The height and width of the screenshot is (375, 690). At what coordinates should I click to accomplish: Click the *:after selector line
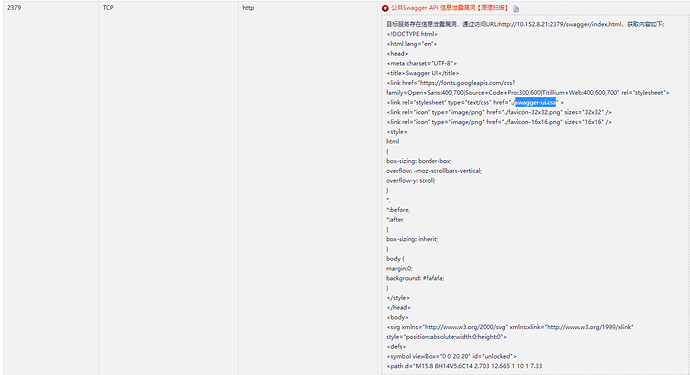395,219
